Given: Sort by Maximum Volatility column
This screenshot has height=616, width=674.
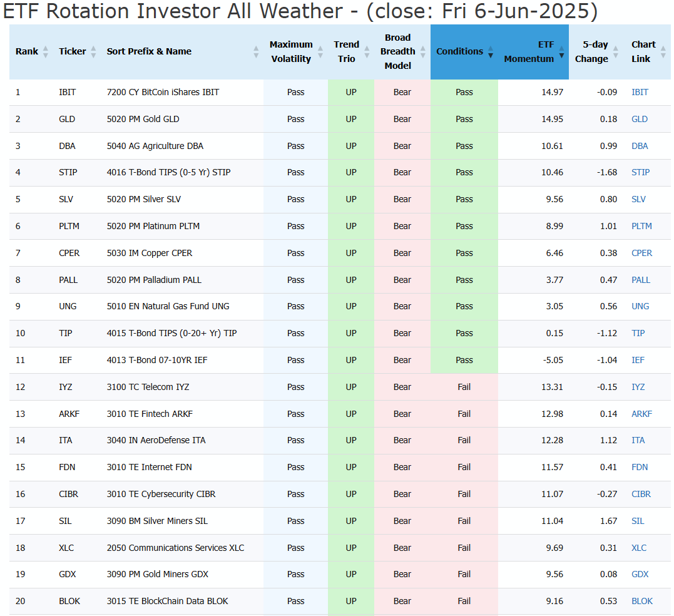Looking at the screenshot, I should [295, 51].
